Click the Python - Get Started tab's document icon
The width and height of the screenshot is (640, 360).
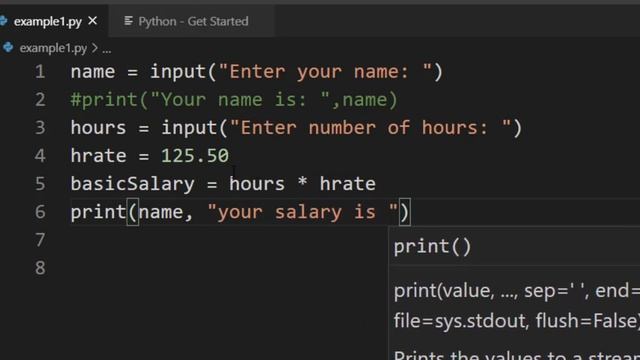pos(128,20)
